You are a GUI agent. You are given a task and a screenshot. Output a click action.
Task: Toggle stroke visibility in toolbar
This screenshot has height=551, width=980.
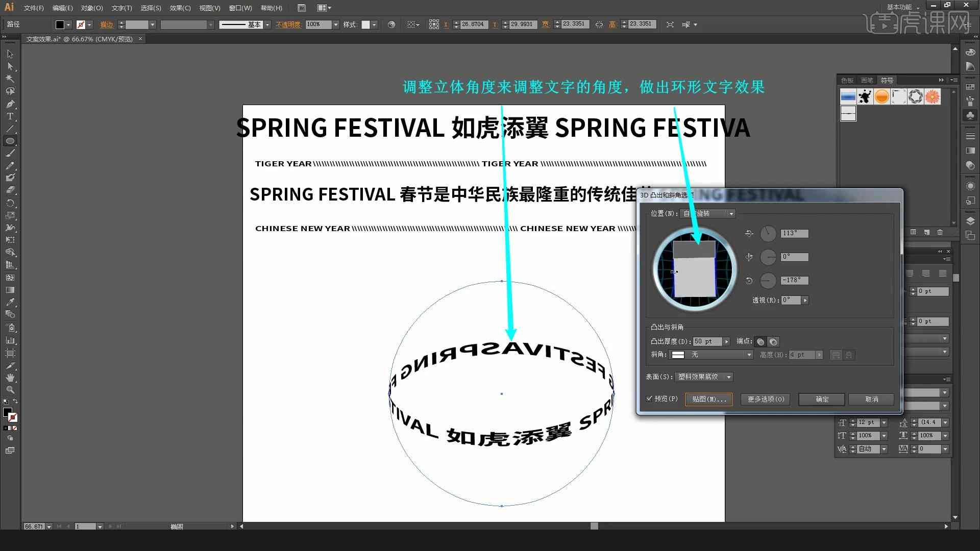81,24
